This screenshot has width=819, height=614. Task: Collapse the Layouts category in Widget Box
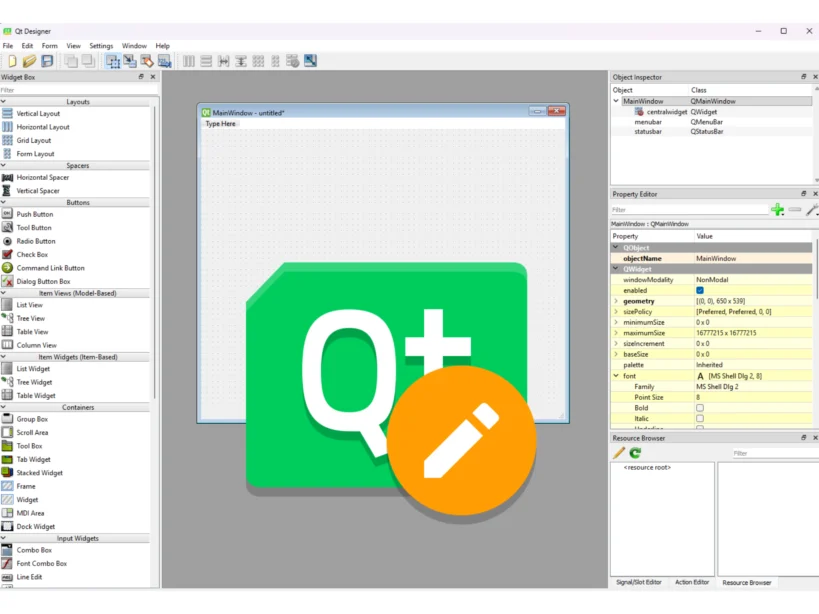point(4,102)
